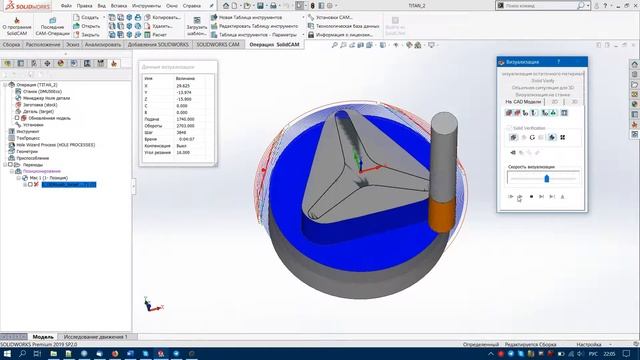
Task: Select DimXpert crosshair tab icon
Action: [x=47, y=63]
